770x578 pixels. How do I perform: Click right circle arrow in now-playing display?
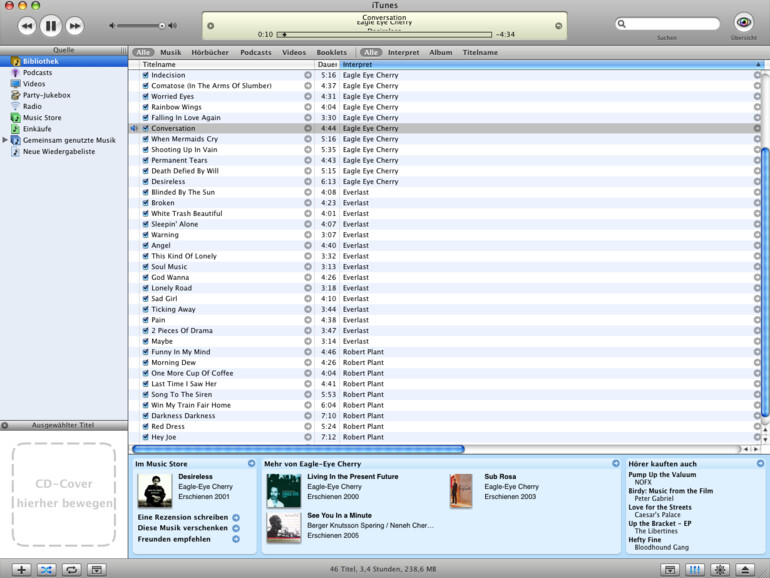point(558,26)
